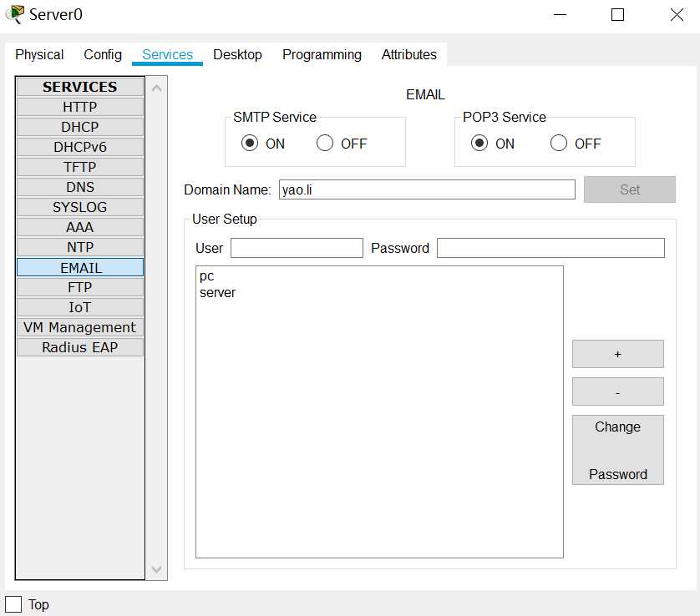Remove user with the - button
The width and height of the screenshot is (700, 616).
(618, 391)
